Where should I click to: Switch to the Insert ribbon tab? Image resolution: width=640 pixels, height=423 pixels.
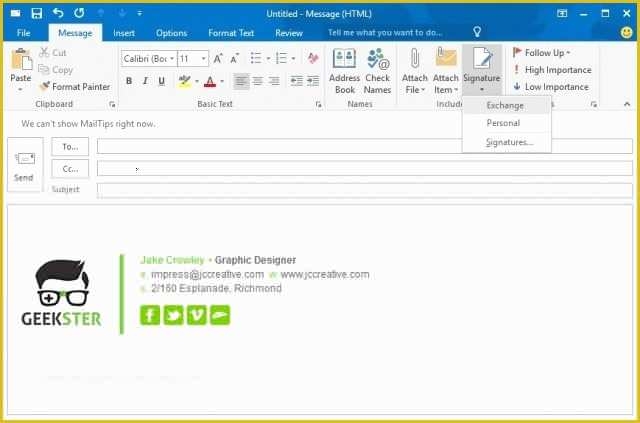(x=124, y=33)
